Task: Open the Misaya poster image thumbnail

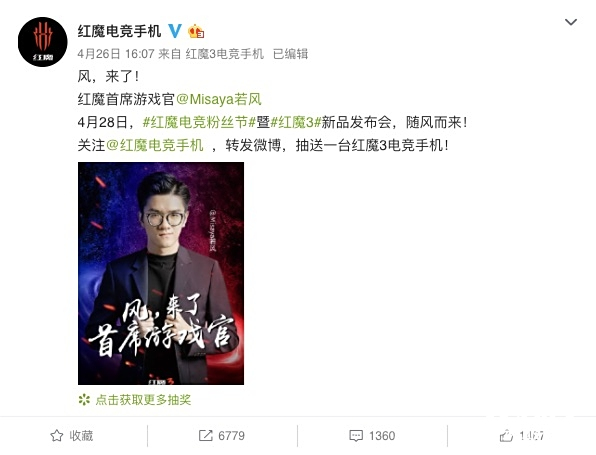Action: point(161,273)
